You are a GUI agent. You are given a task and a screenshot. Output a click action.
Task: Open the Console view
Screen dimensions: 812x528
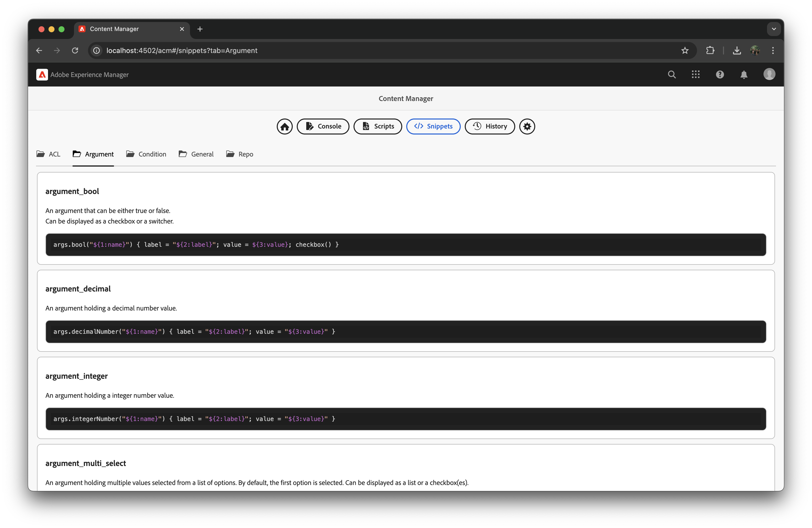(x=323, y=126)
